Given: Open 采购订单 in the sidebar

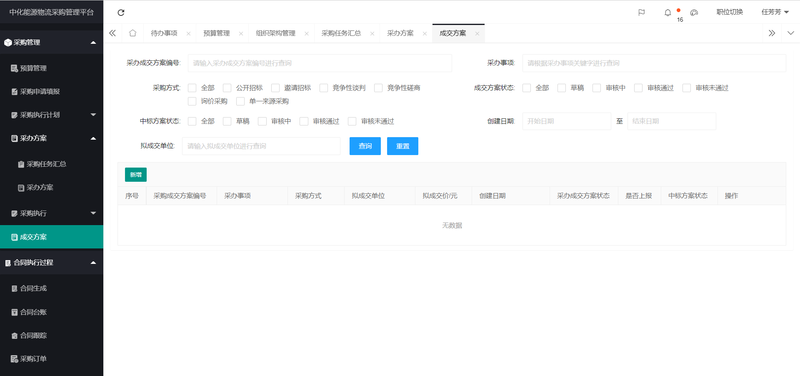Looking at the screenshot, I should (x=52, y=359).
